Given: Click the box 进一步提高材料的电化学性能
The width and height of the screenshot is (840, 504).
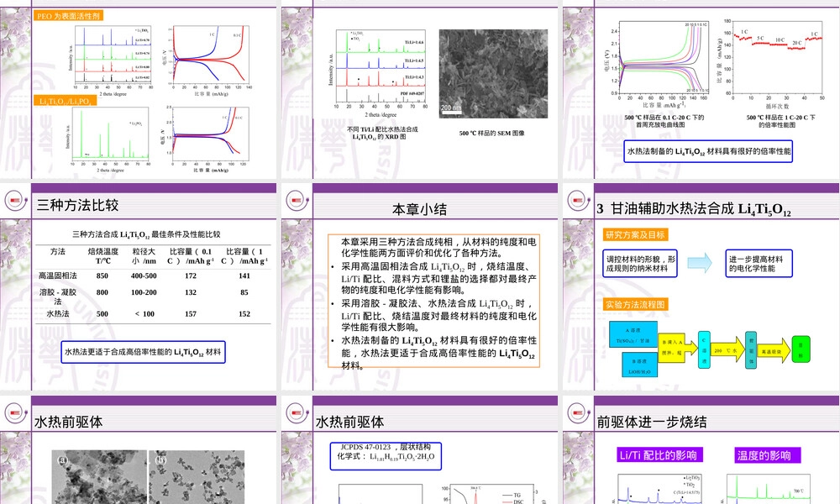Looking at the screenshot, I should coord(759,264).
